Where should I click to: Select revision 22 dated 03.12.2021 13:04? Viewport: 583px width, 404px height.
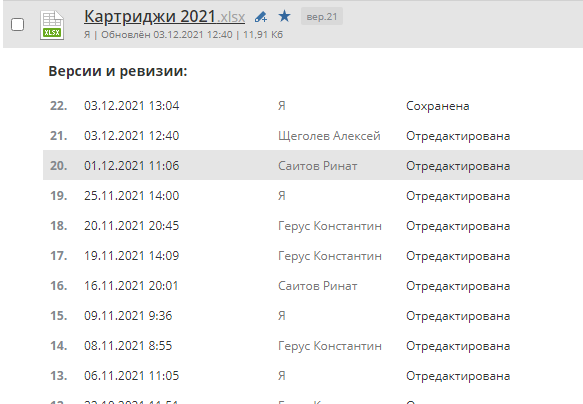[313, 106]
